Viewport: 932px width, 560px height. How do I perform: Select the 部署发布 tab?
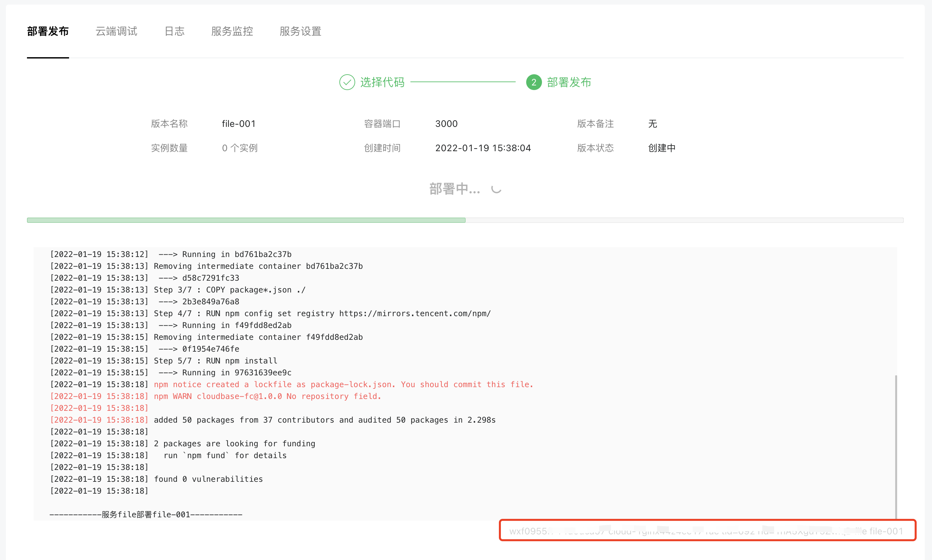pos(48,31)
